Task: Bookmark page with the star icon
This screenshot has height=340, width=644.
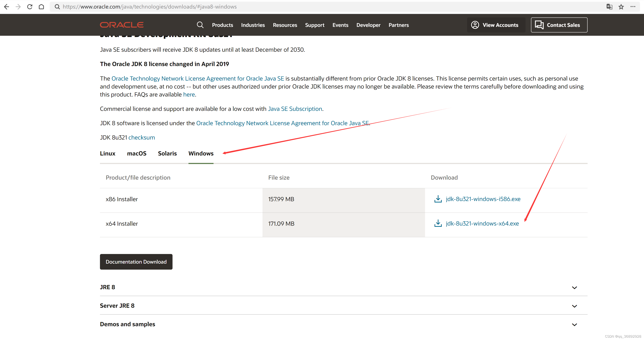Action: point(621,7)
